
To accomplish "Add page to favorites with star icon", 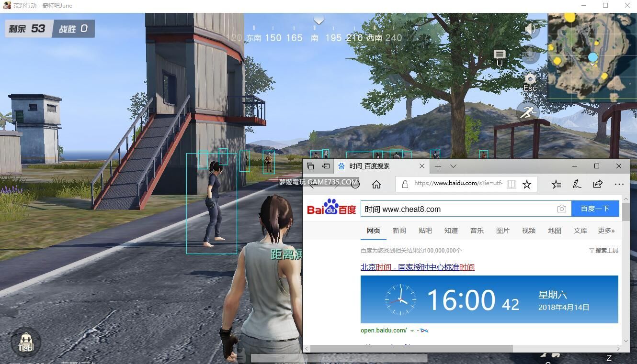I will point(527,185).
